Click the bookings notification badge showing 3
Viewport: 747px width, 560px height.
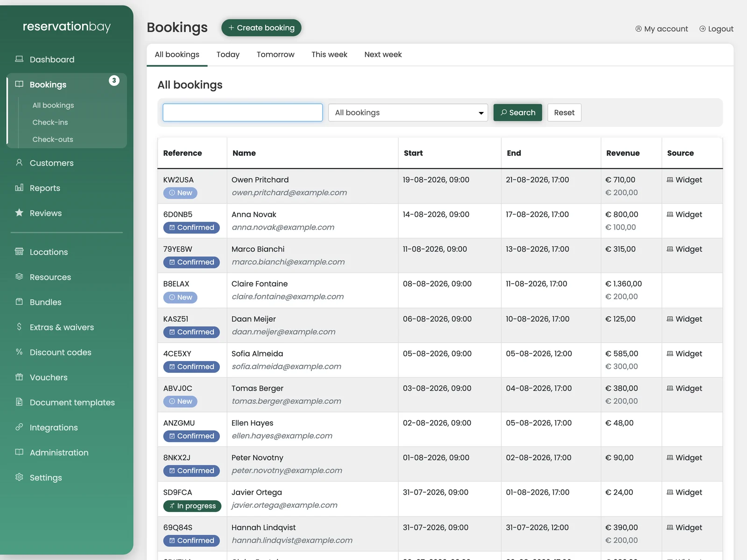click(114, 80)
